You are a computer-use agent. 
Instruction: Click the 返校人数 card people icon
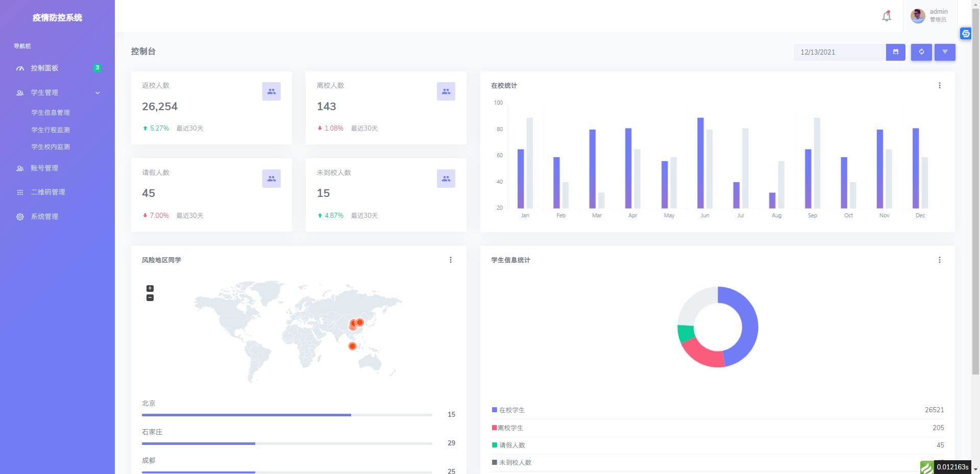[x=271, y=91]
